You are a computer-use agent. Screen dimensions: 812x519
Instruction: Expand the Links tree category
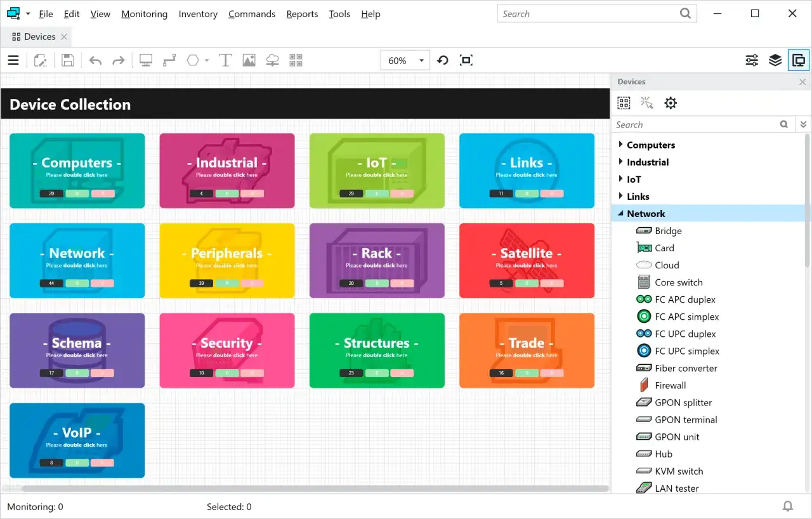[620, 196]
